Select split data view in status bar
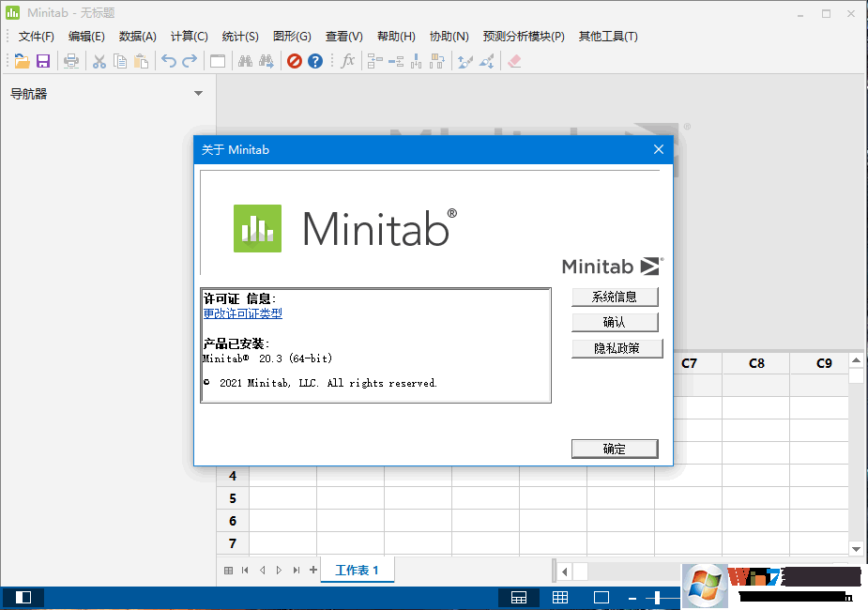The height and width of the screenshot is (610, 868). (519, 597)
